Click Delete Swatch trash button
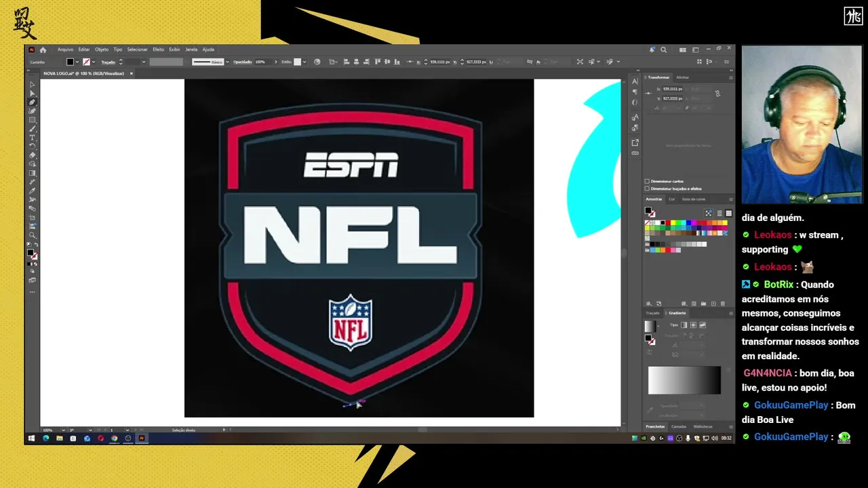Viewport: 868px width, 488px height. coord(723,304)
